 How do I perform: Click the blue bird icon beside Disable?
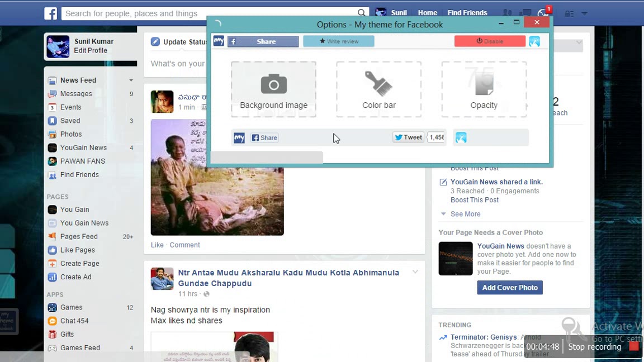click(534, 41)
